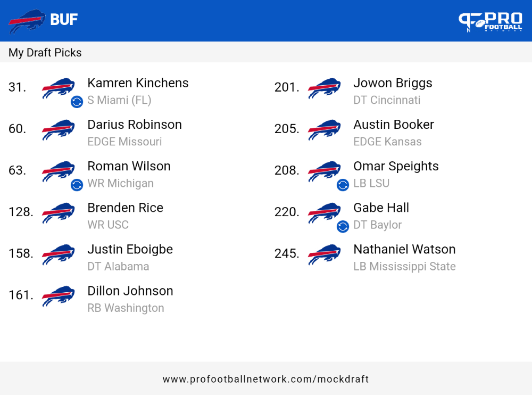The width and height of the screenshot is (532, 395).
Task: Click the trade icon beside Kamren Kinchens
Action: click(x=77, y=102)
